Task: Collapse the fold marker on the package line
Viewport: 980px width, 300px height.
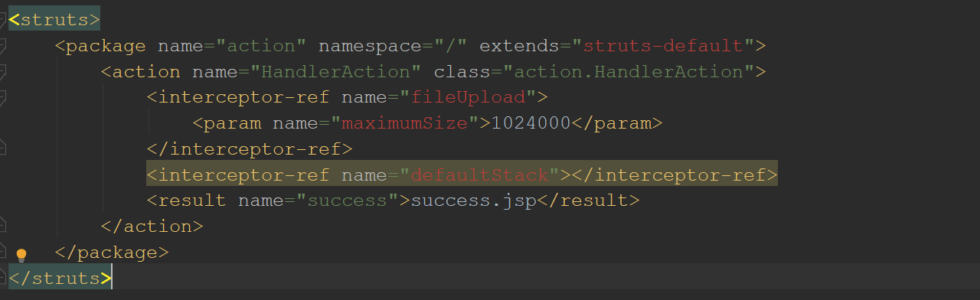Action: click(2, 46)
